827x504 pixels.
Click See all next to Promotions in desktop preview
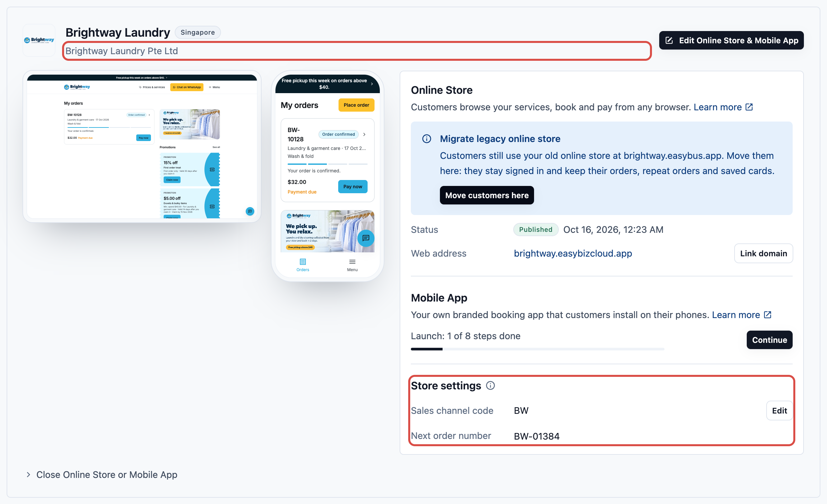(216, 147)
